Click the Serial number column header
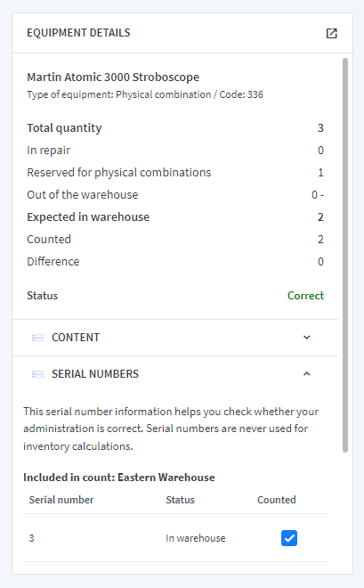Image resolution: width=364 pixels, height=588 pixels. (61, 500)
